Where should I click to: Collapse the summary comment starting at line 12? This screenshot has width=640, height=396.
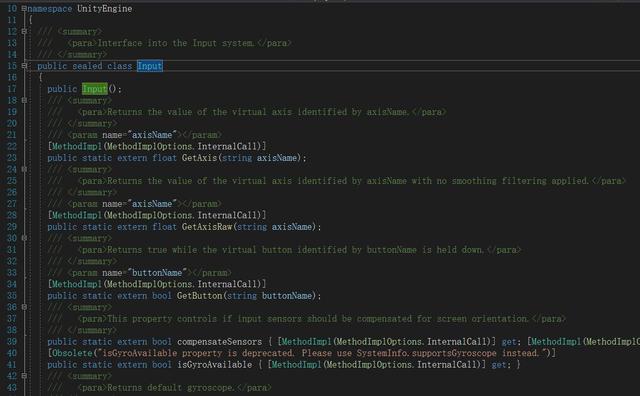click(x=24, y=31)
